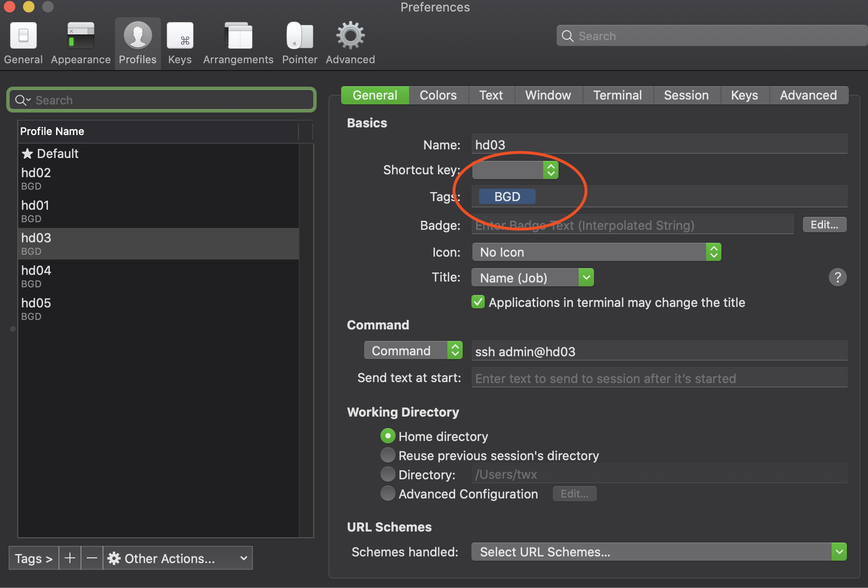Open the Profiles preferences pane
The height and width of the screenshot is (588, 868).
(137, 44)
